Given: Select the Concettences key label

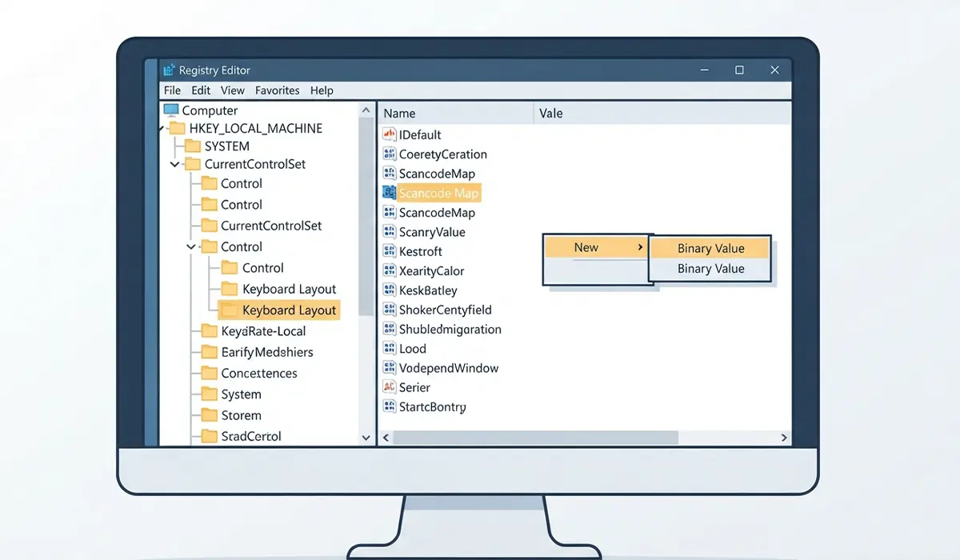Looking at the screenshot, I should (259, 373).
